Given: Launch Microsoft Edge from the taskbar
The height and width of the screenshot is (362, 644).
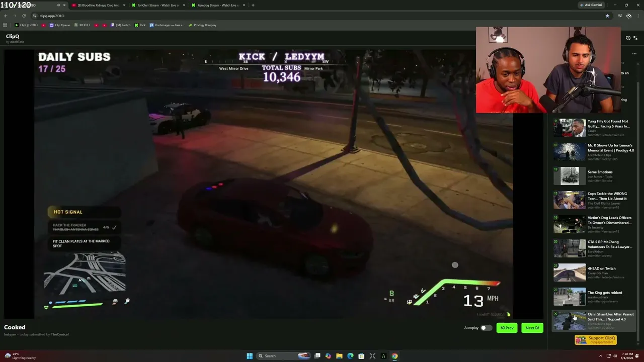Looking at the screenshot, I should pos(350,356).
